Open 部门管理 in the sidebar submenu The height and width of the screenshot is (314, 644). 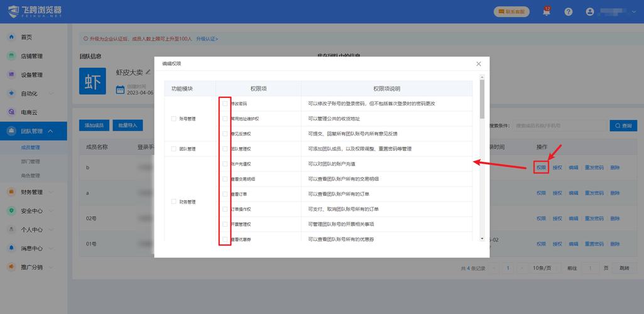coord(31,162)
